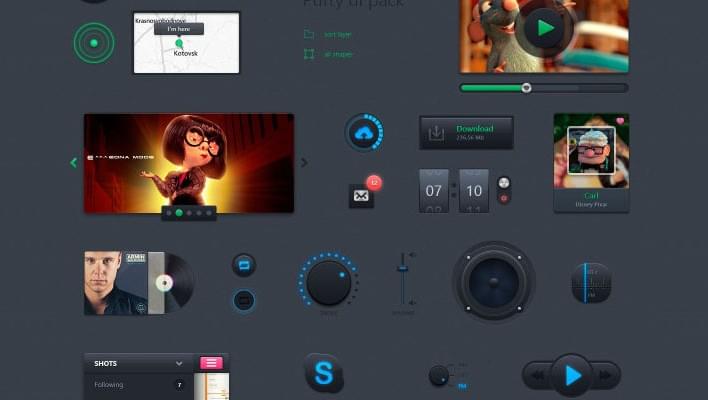This screenshot has width=708, height=400.
Task: Open the Skype icon
Action: pos(324,373)
